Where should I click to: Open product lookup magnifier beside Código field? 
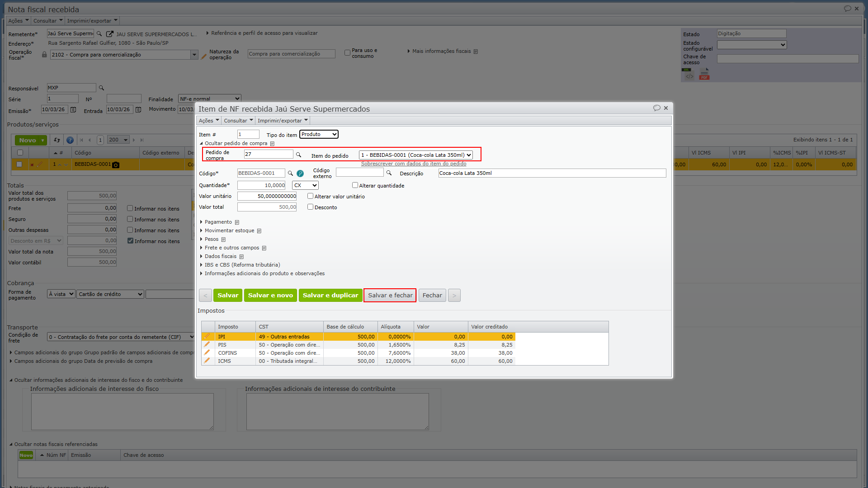[290, 173]
